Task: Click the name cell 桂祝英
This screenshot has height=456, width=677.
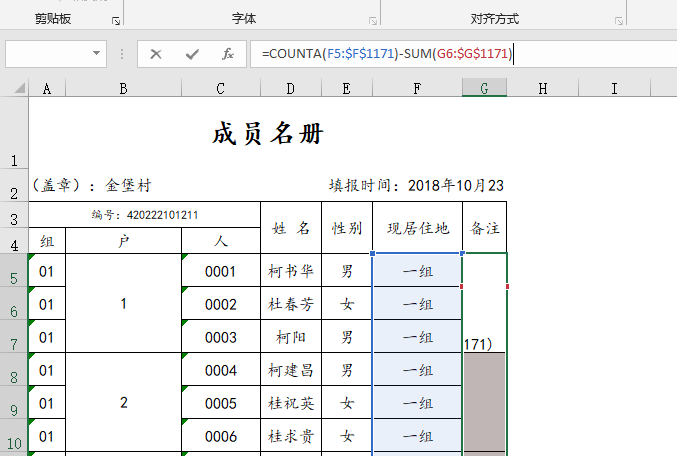Action: [x=291, y=402]
